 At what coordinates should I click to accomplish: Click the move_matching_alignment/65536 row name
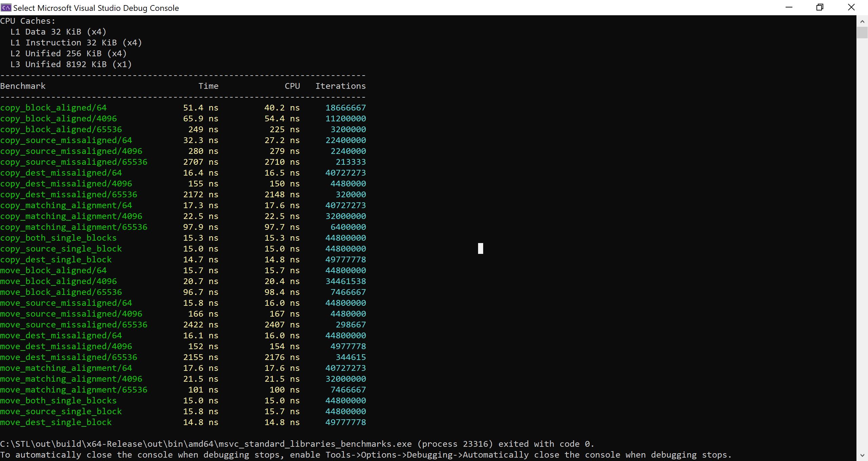point(74,390)
